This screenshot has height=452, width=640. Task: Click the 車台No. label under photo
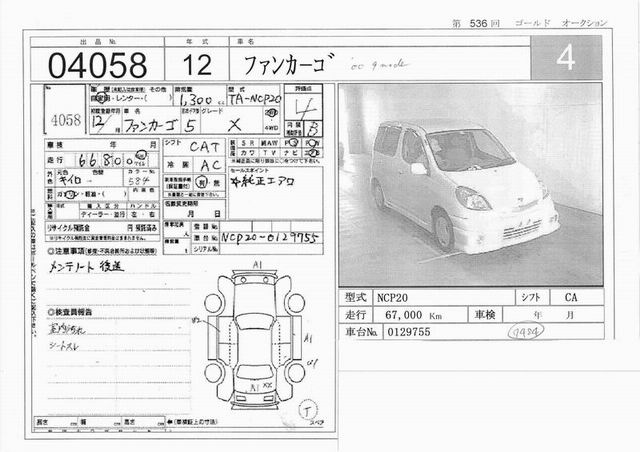coord(361,332)
